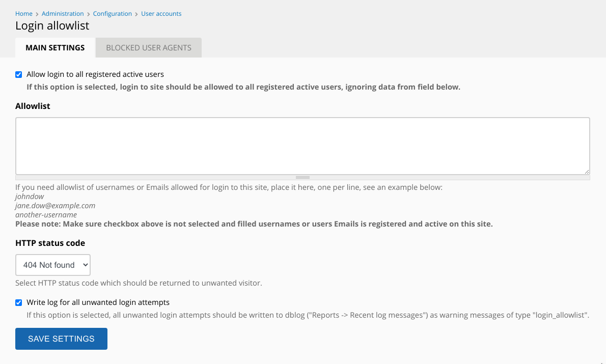Click the textarea resize corner grip

pyautogui.click(x=587, y=172)
